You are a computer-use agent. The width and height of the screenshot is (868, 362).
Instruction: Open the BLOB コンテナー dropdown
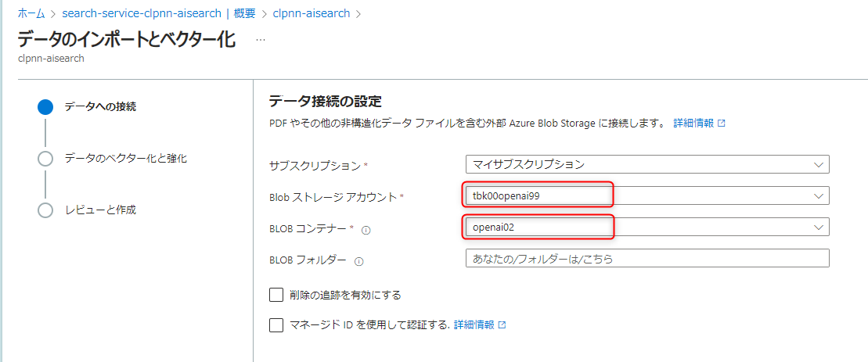tap(646, 227)
